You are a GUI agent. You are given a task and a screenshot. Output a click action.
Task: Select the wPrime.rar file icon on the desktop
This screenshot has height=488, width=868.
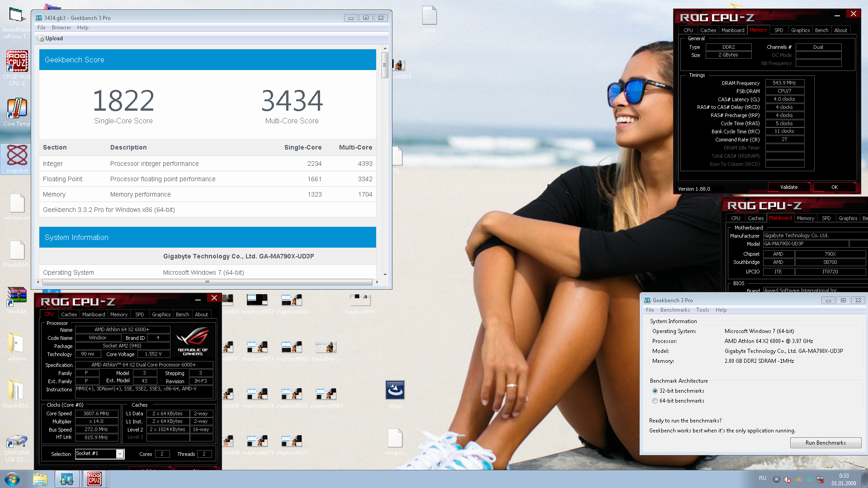(17, 207)
